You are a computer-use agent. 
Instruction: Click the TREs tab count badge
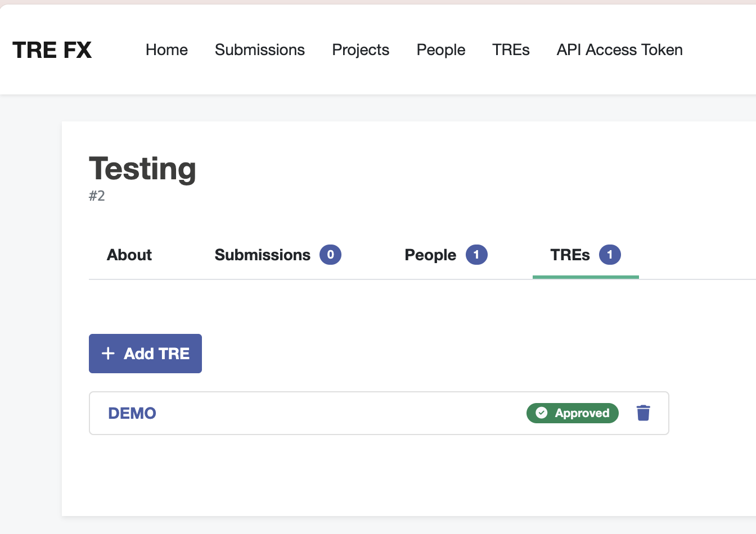tap(609, 255)
